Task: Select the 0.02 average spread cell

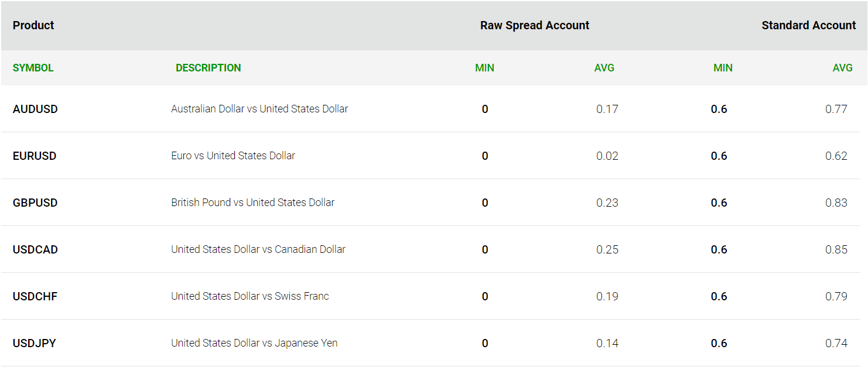Action: [607, 156]
